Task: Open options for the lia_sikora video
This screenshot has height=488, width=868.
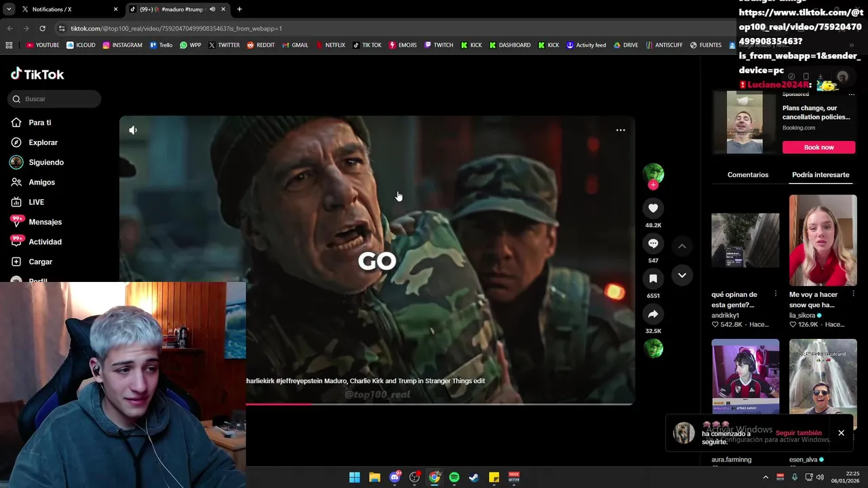Action: coord(853,294)
